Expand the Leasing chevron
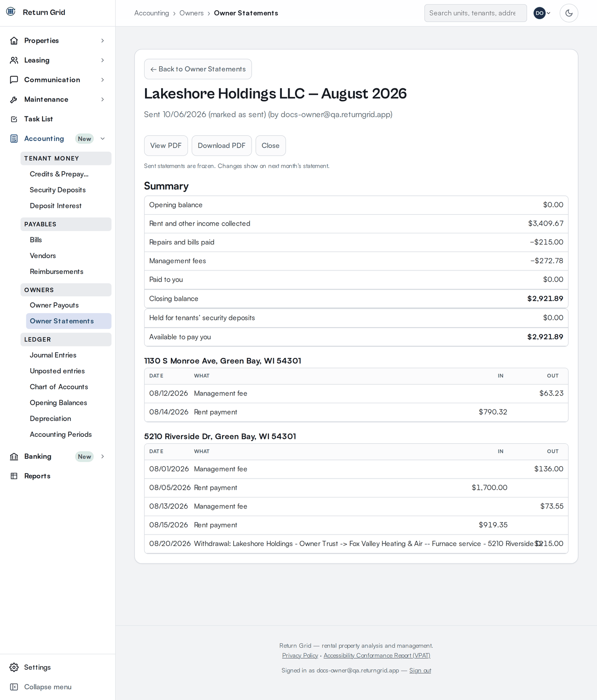The width and height of the screenshot is (597, 700). [103, 60]
